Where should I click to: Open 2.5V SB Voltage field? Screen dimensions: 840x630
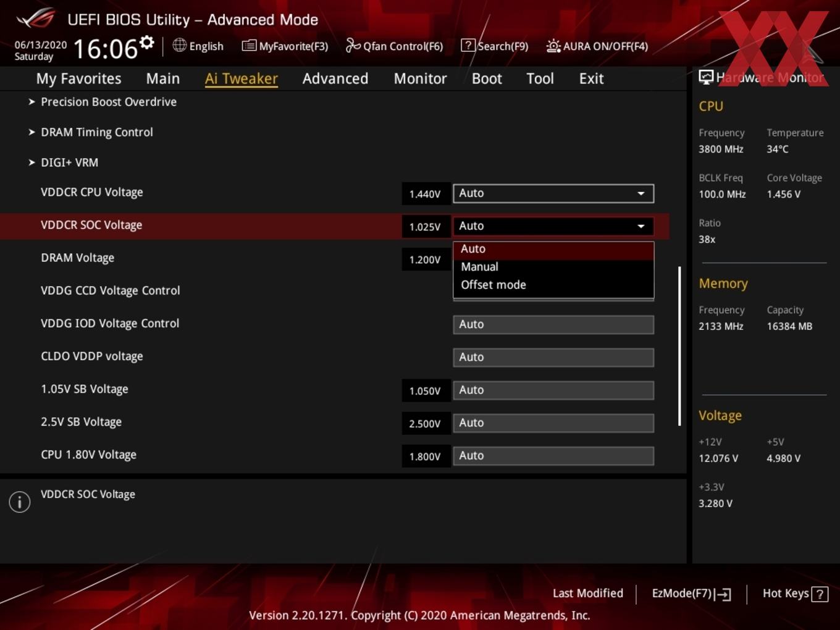pyautogui.click(x=553, y=422)
